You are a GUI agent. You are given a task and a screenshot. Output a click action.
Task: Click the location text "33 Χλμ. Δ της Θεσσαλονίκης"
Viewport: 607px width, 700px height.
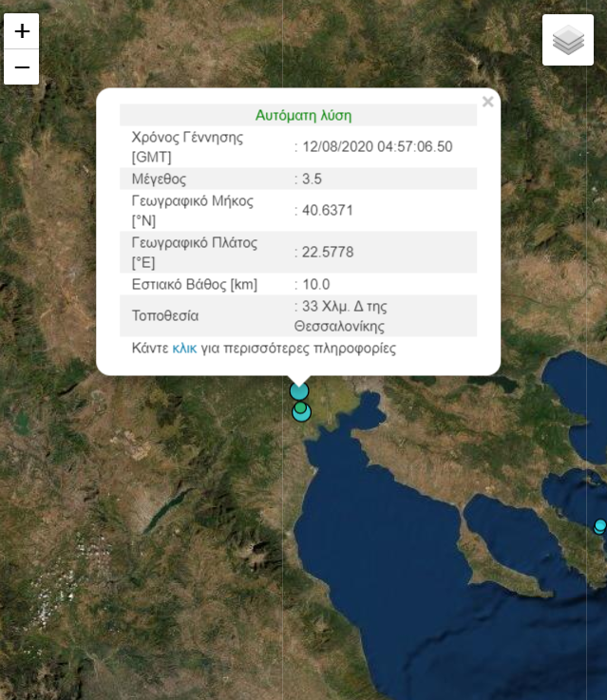coord(344,315)
